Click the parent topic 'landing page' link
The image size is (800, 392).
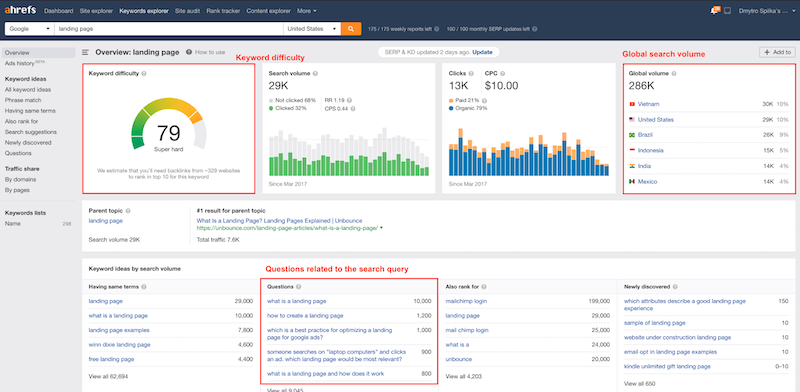point(106,220)
